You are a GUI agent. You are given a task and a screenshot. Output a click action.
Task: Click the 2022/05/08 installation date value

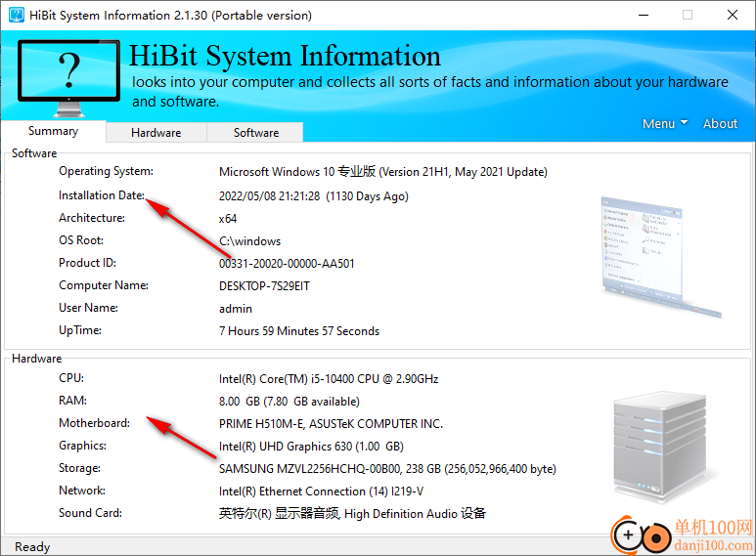[313, 196]
